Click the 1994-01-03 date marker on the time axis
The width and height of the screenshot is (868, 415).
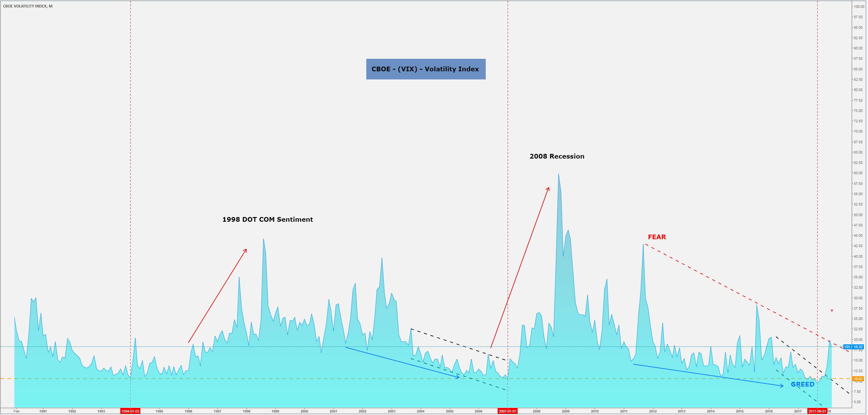(130, 411)
